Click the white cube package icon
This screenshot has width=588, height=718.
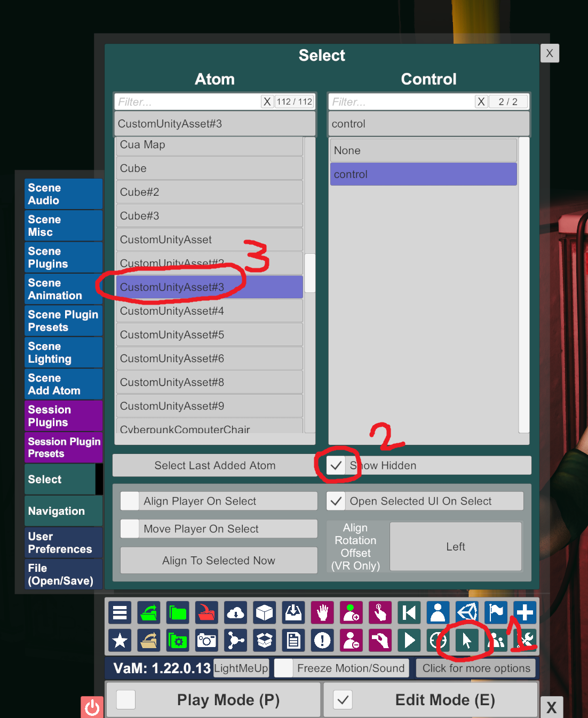(x=264, y=612)
